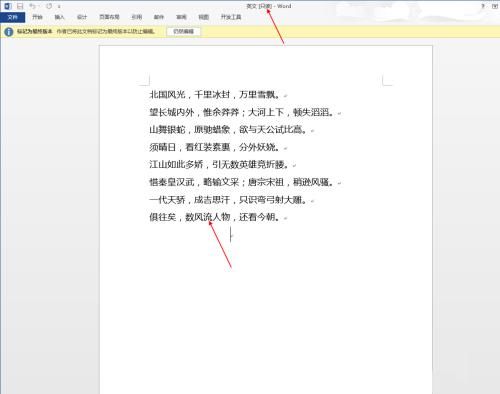500x394 pixels.
Task: Click the Redo icon in title bar
Action: pos(49,6)
